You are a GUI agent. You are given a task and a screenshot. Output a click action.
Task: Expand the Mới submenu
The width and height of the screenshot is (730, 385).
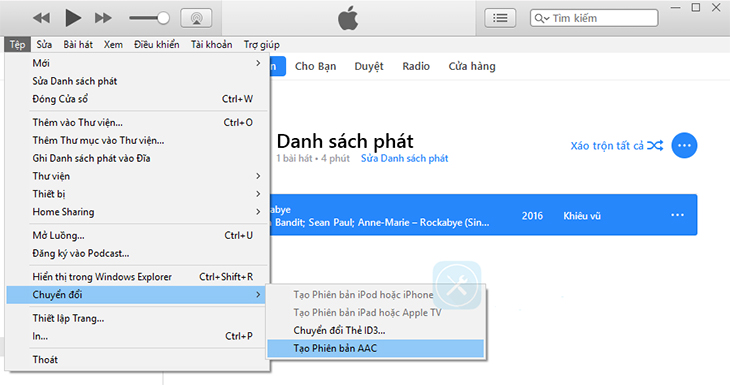(x=137, y=63)
